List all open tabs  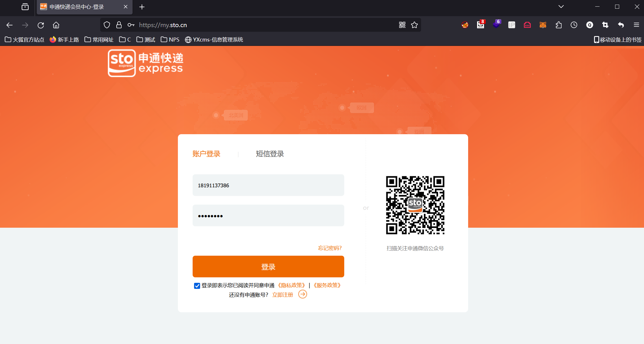pyautogui.click(x=561, y=7)
